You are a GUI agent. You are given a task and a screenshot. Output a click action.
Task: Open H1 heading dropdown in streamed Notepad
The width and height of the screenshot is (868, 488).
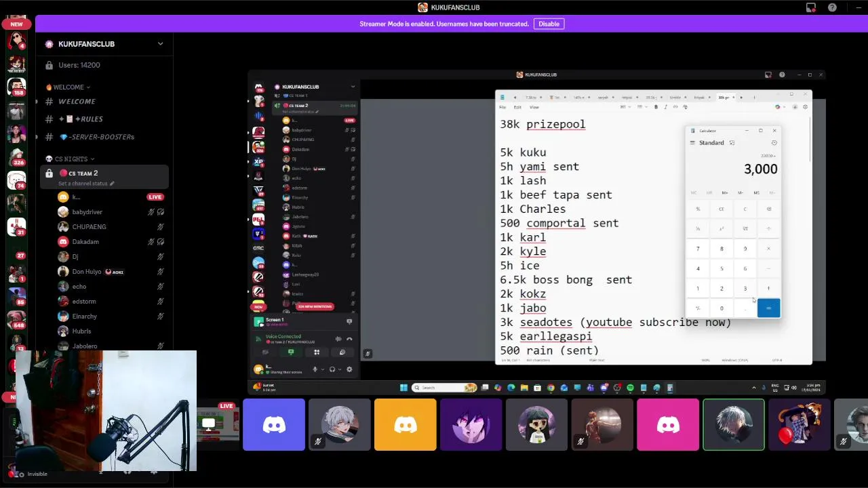pyautogui.click(x=625, y=107)
